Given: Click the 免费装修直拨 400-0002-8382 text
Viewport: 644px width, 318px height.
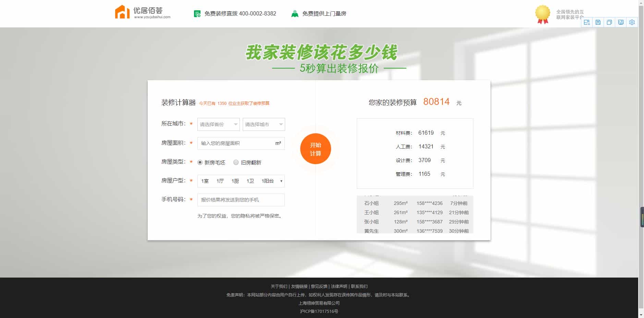Looking at the screenshot, I should tap(240, 14).
